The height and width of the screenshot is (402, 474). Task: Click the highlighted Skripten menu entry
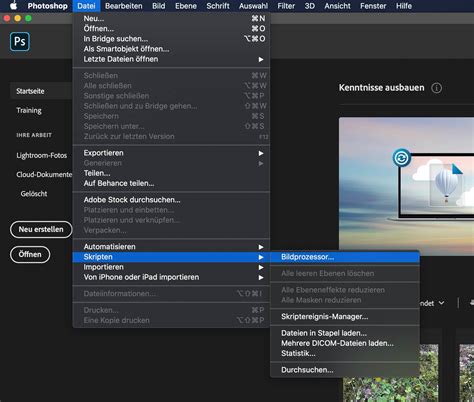171,257
